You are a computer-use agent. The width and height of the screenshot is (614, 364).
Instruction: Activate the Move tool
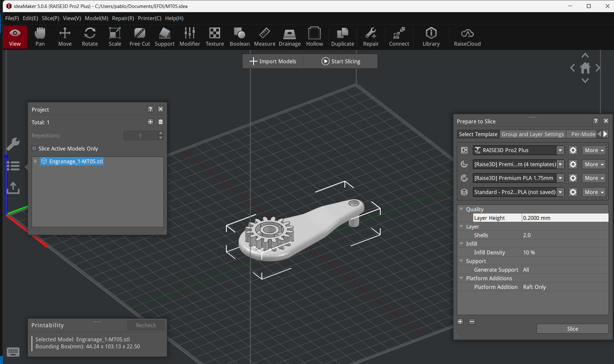(65, 37)
